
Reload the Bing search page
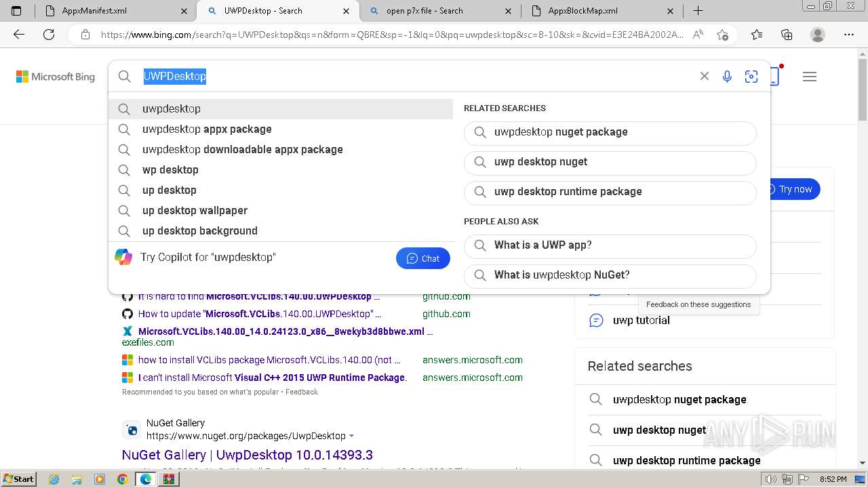49,35
